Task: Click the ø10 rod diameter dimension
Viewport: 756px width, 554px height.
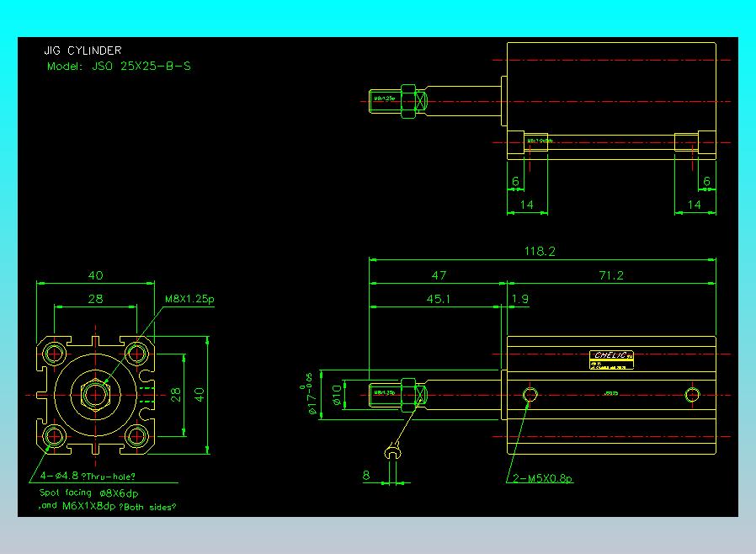Action: (338, 394)
